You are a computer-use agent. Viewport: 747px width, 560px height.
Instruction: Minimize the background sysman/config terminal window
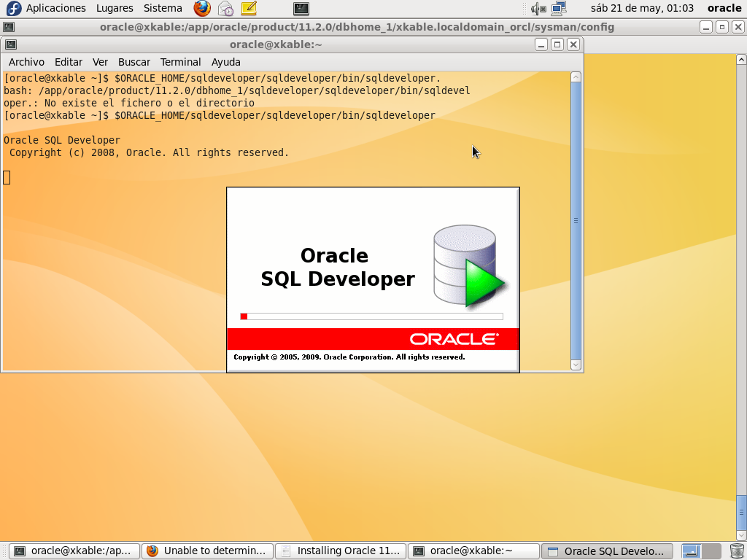point(706,27)
